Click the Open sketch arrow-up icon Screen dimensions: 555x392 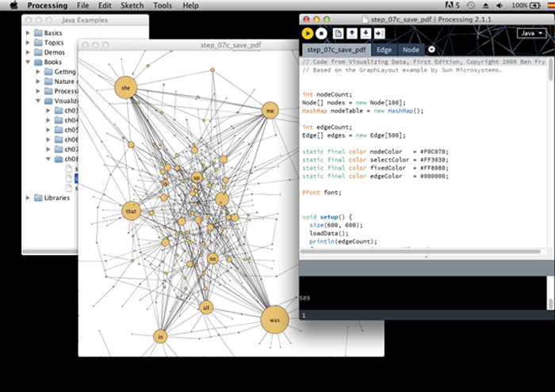tap(352, 33)
